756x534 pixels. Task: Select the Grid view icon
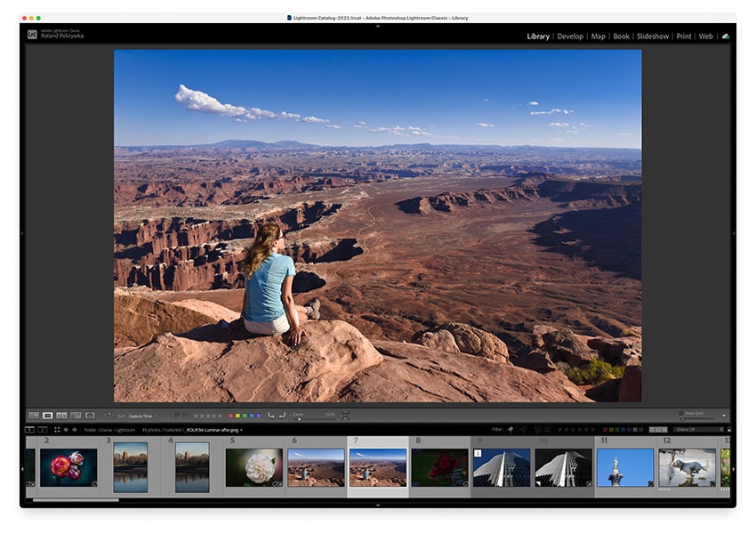(x=33, y=416)
